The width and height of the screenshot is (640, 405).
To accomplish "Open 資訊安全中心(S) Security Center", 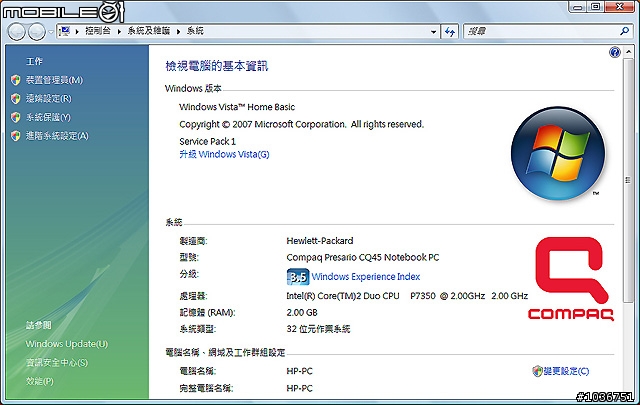I will click(x=57, y=362).
